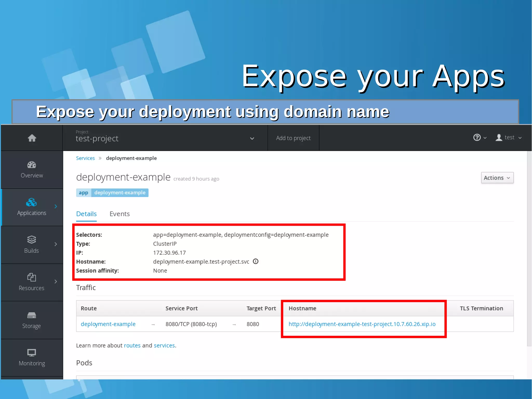This screenshot has height=399, width=532.
Task: Open the help menu dropdown arrow
Action: click(485, 138)
